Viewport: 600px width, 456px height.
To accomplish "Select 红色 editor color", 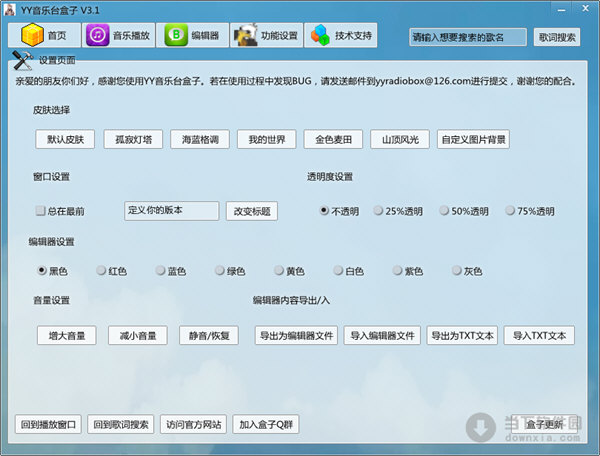I will (x=112, y=271).
